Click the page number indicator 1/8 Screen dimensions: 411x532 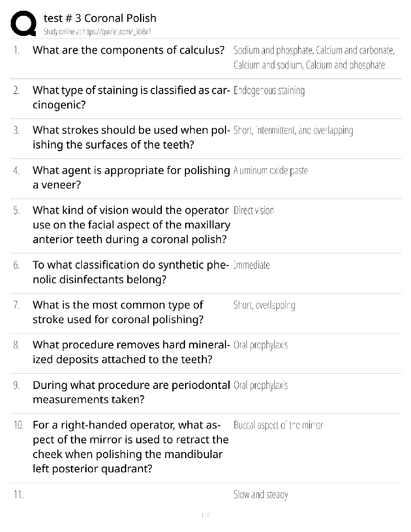click(205, 515)
